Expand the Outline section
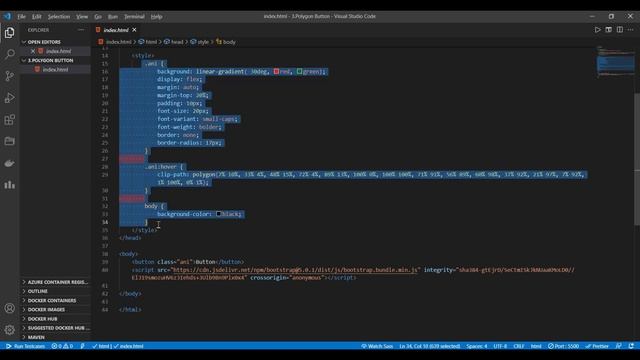This screenshot has height=360, width=640. pyautogui.click(x=55, y=291)
